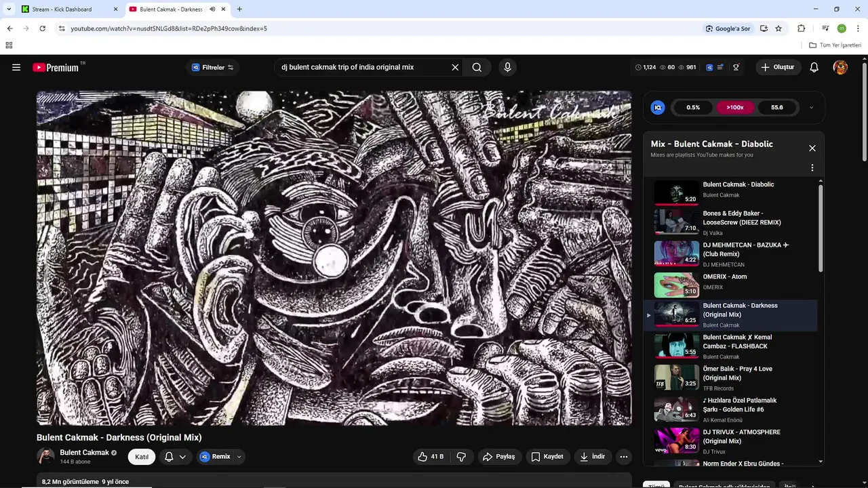This screenshot has width=868, height=488.
Task: Select the 55.6 score pill
Action: tap(777, 107)
